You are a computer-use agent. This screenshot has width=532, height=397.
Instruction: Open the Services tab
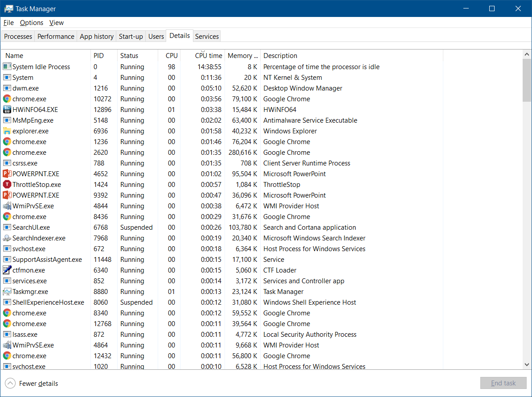coord(207,36)
